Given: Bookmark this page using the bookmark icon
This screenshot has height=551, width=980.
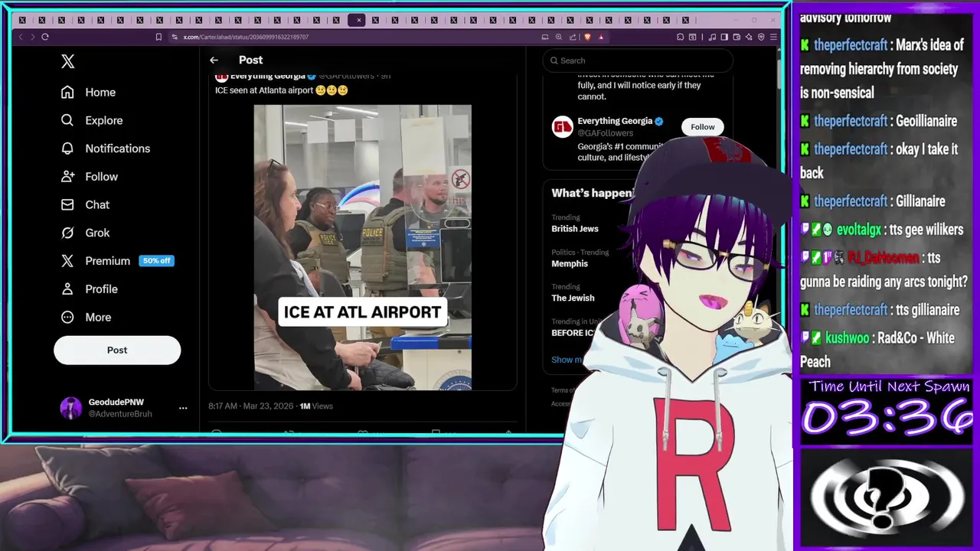Looking at the screenshot, I should [158, 37].
